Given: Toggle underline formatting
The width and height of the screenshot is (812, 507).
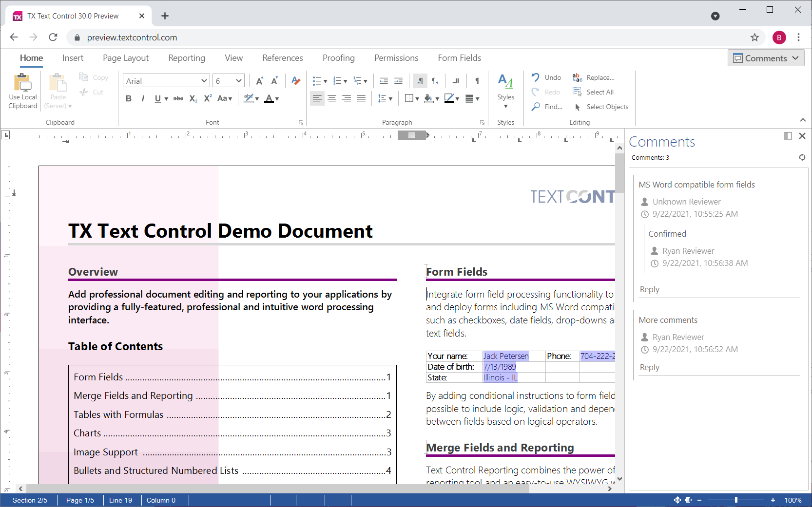Looking at the screenshot, I should click(157, 98).
